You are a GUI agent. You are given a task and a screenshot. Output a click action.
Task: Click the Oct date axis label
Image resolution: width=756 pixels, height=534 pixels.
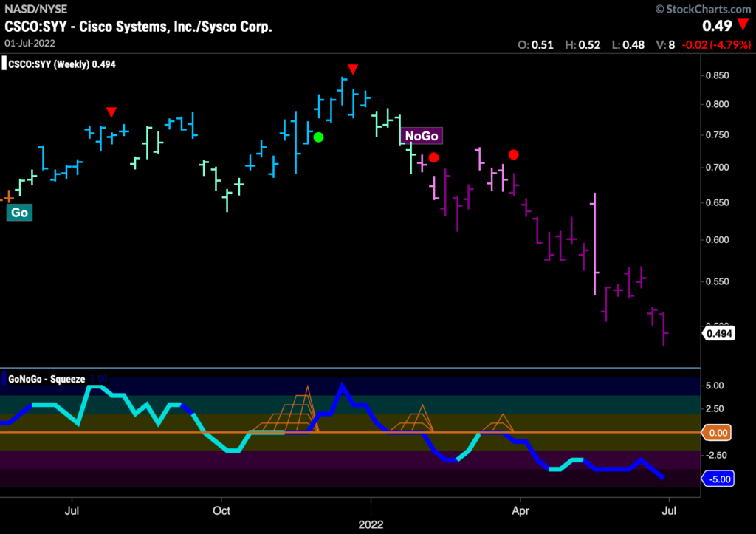point(221,510)
